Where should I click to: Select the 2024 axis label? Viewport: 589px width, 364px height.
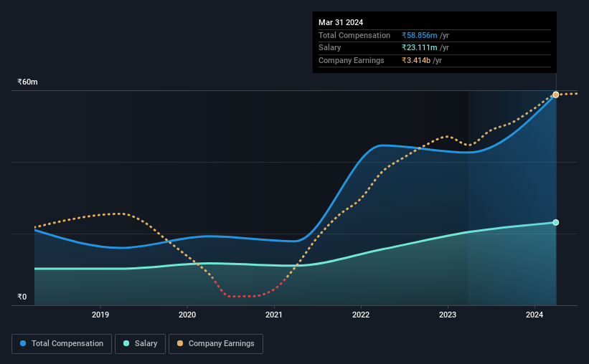[534, 315]
